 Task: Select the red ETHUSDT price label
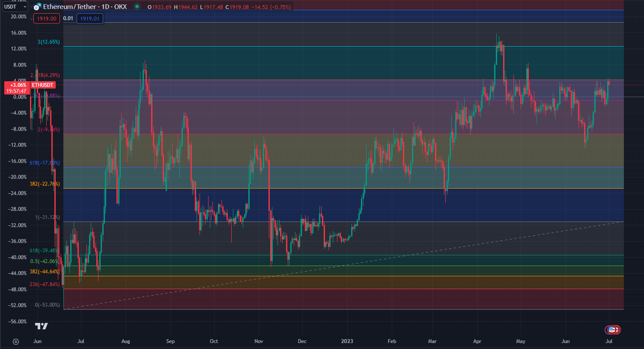(x=43, y=85)
